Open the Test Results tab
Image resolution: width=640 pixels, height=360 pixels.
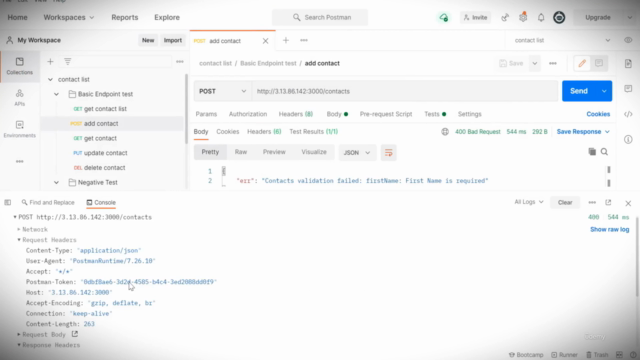pyautogui.click(x=313, y=132)
